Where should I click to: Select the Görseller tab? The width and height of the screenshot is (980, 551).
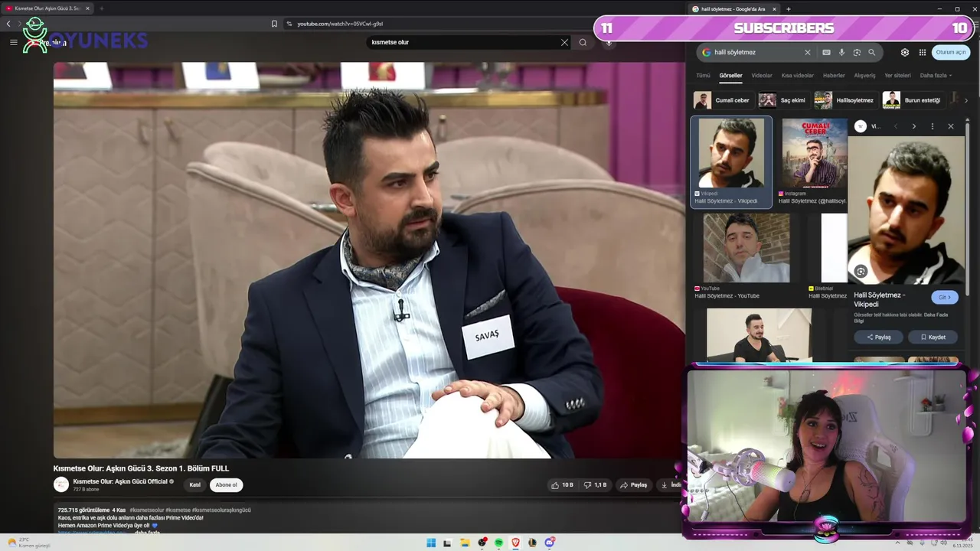coord(731,76)
